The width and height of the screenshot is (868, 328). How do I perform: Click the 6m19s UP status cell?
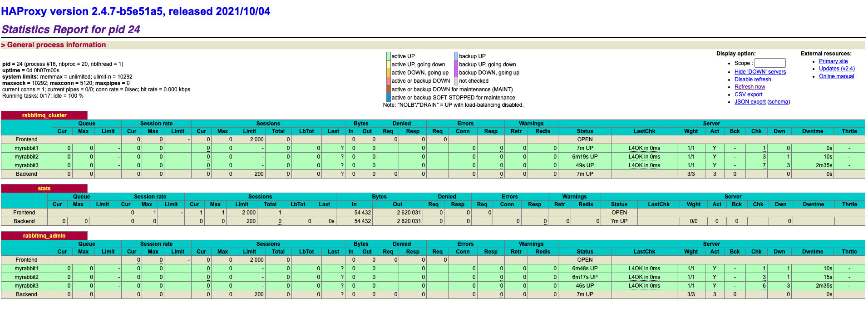(585, 157)
